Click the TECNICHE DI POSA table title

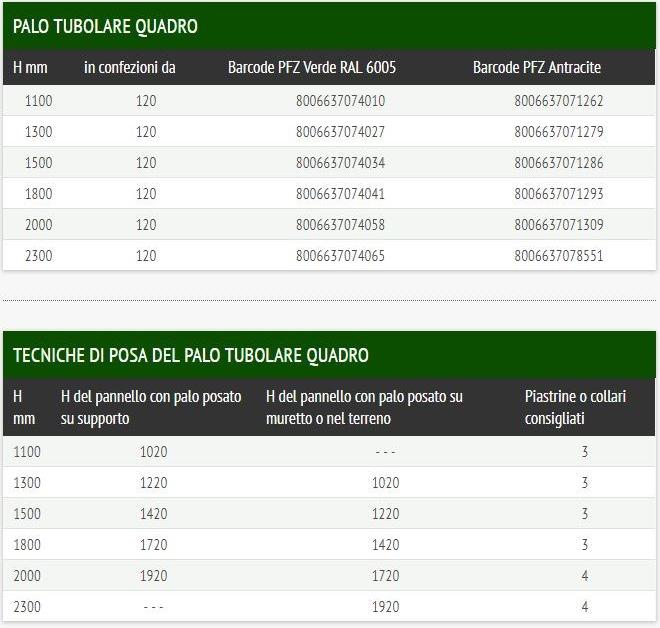(x=190, y=355)
